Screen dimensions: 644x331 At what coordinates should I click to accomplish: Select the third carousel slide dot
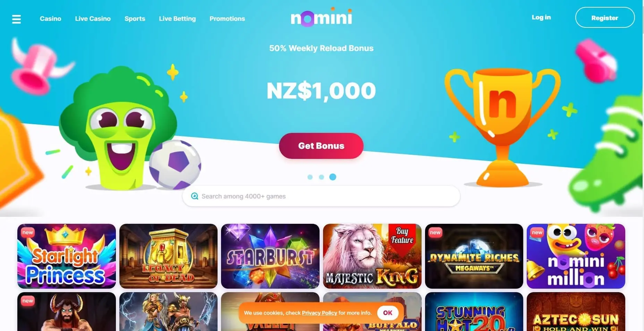pyautogui.click(x=333, y=177)
